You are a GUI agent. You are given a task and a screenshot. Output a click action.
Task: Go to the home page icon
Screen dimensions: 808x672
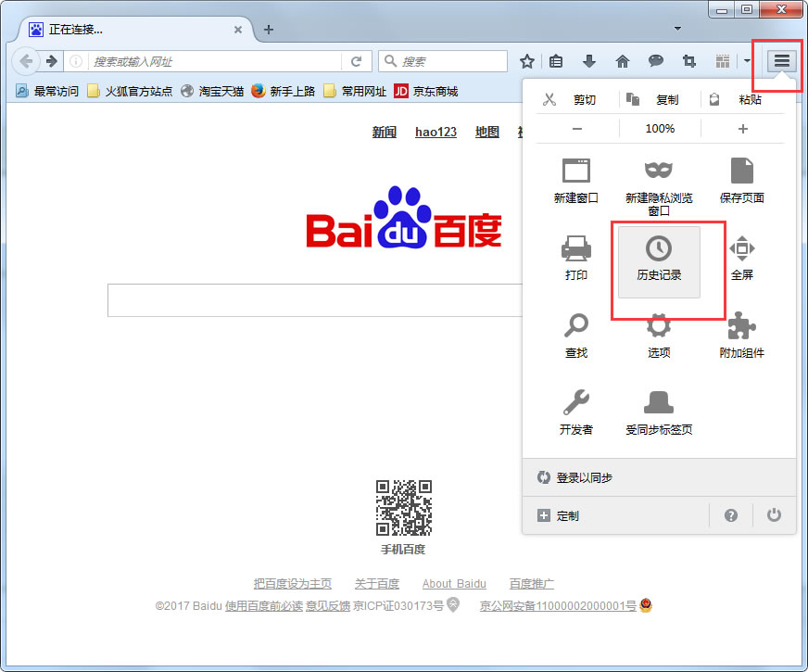[623, 62]
